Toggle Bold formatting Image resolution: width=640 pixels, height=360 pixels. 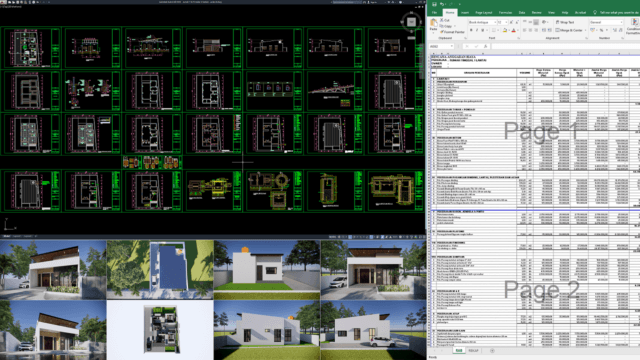pyautogui.click(x=471, y=30)
